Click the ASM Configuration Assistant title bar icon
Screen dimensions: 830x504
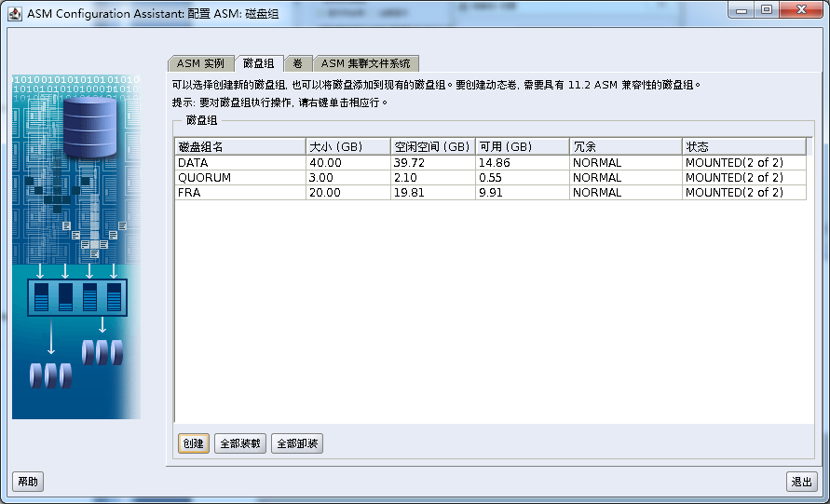(x=15, y=13)
